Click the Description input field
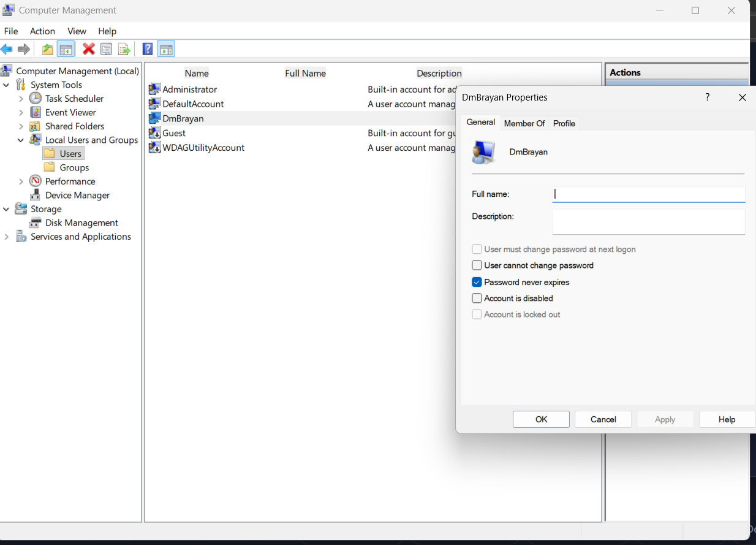Image resolution: width=756 pixels, height=545 pixels. [649, 221]
